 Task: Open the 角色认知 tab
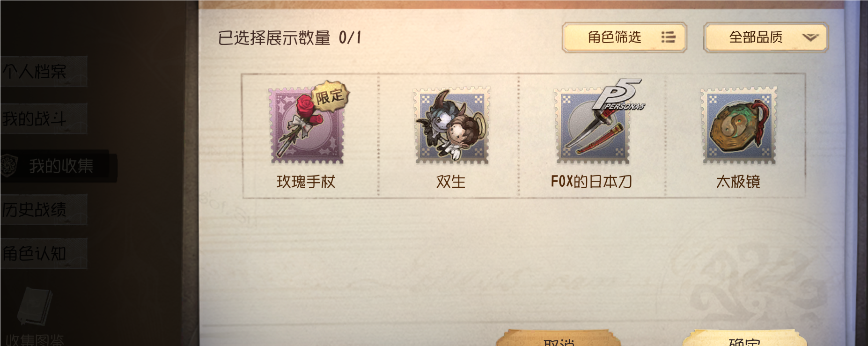[x=44, y=253]
